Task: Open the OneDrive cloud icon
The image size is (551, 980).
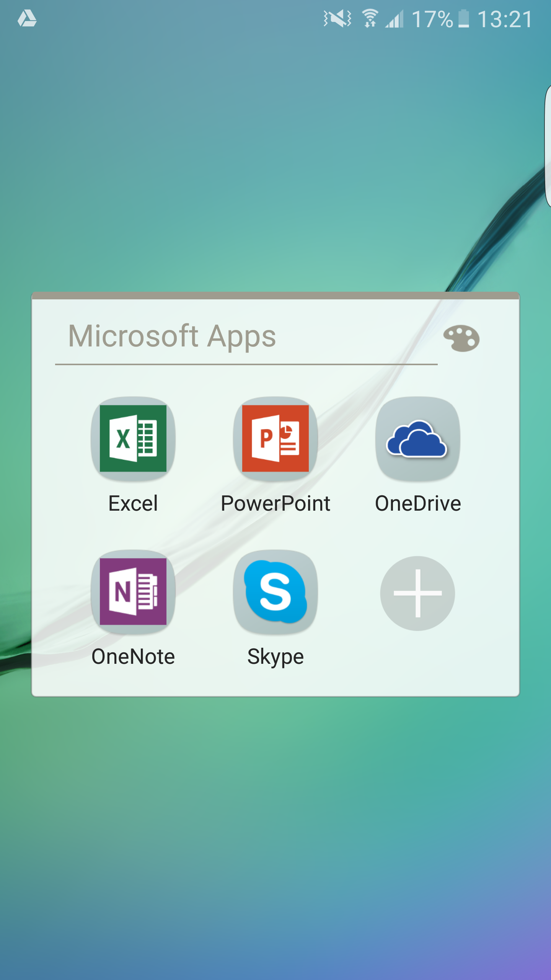Action: click(x=417, y=439)
